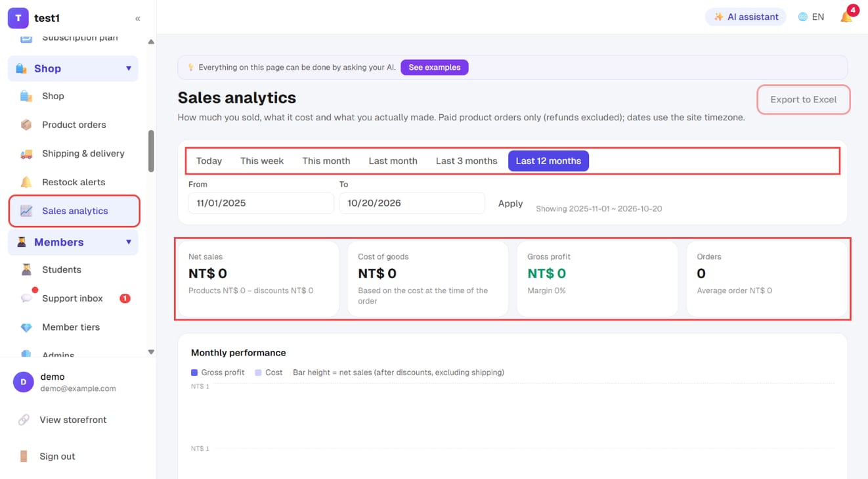Click the Support inbox speech bubble icon
Screen dimensions: 868x479
26,298
